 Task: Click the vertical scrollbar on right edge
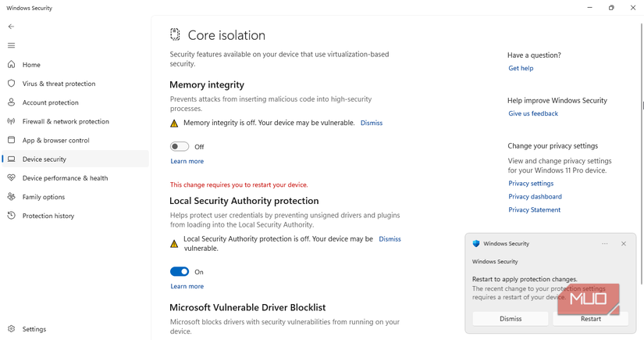[642, 153]
